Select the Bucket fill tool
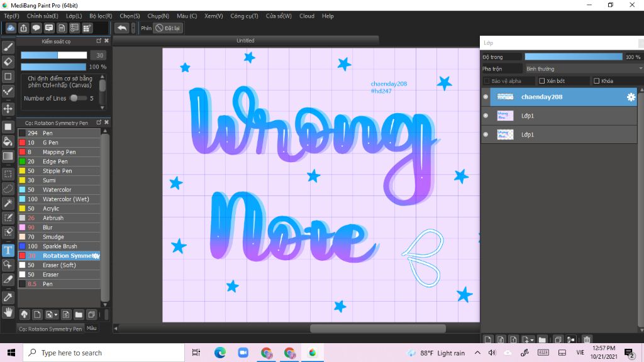The height and width of the screenshot is (362, 644). [x=8, y=141]
